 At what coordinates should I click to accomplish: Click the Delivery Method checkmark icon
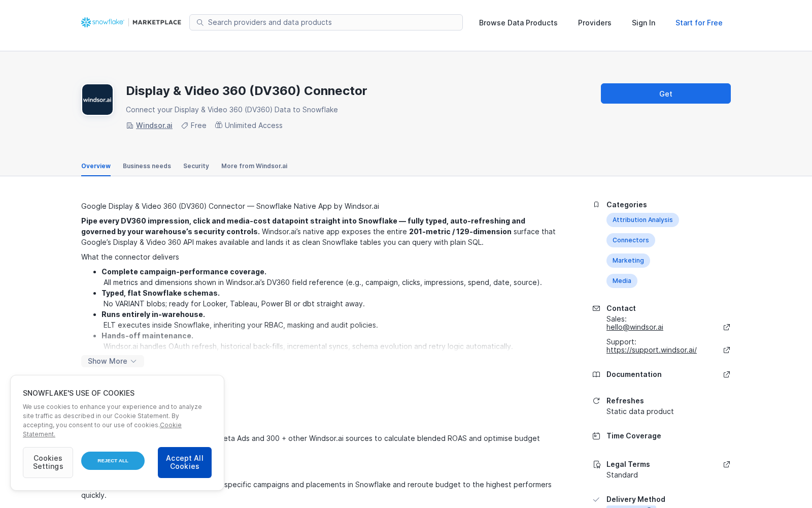pos(596,499)
